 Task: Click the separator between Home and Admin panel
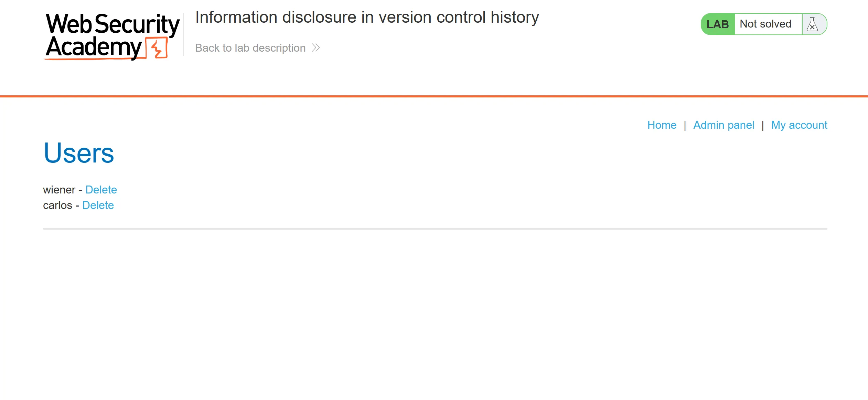(x=685, y=125)
